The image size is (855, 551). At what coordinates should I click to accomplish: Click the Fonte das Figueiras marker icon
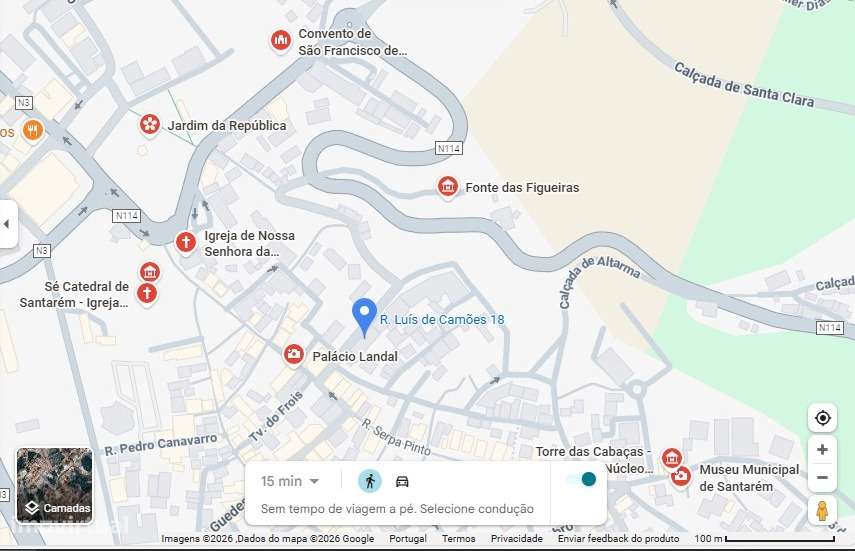tap(448, 187)
